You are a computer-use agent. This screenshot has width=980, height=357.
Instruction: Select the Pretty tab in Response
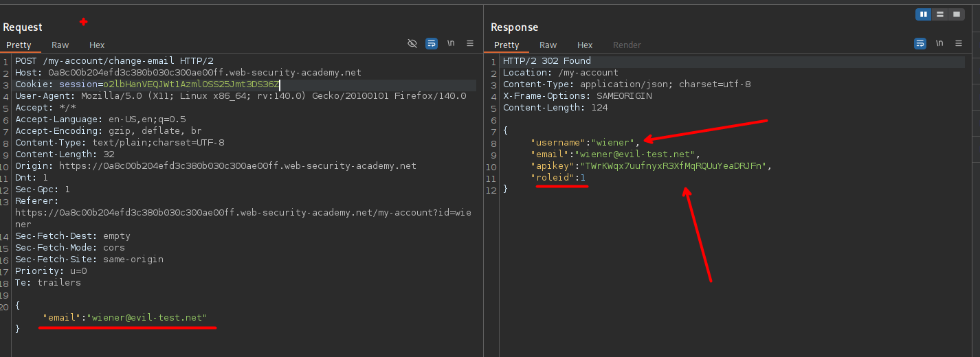[x=507, y=45]
